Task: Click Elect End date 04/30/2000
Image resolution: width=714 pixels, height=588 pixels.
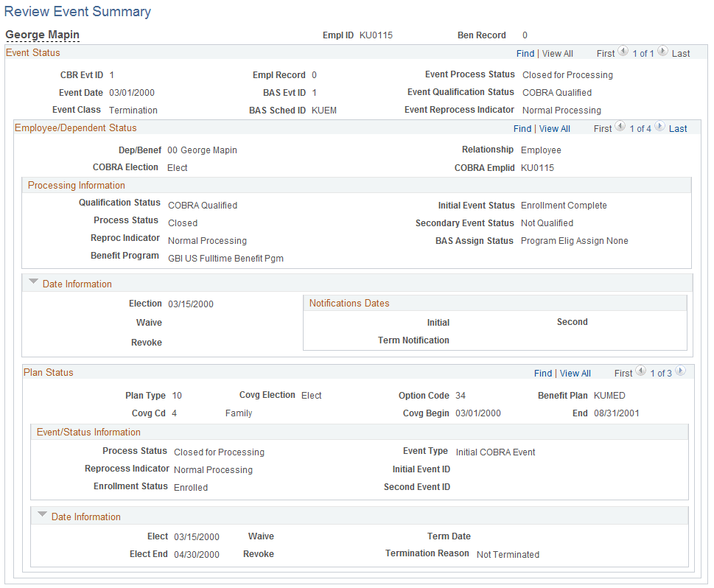Action: (197, 555)
